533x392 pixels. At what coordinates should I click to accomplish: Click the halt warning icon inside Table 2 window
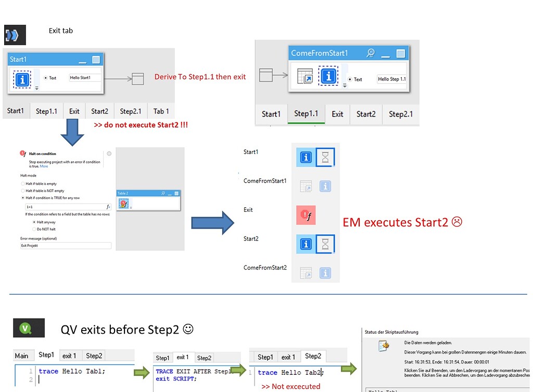[123, 204]
